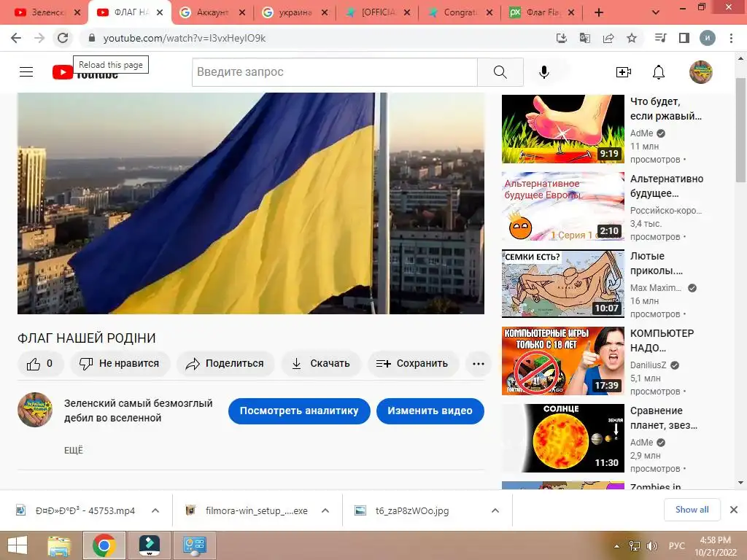Open the Chrome three-dot menu
The image size is (747, 560).
click(x=731, y=38)
